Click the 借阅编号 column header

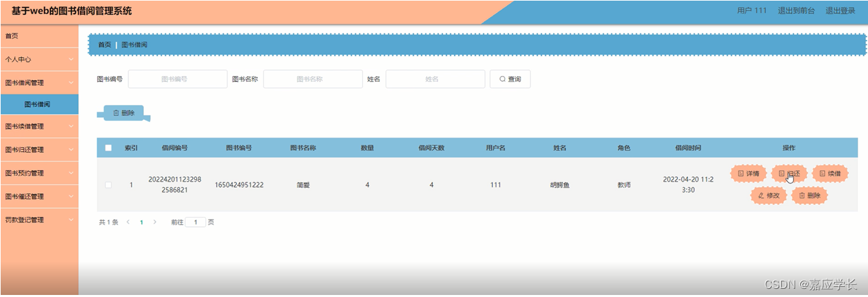(x=174, y=148)
